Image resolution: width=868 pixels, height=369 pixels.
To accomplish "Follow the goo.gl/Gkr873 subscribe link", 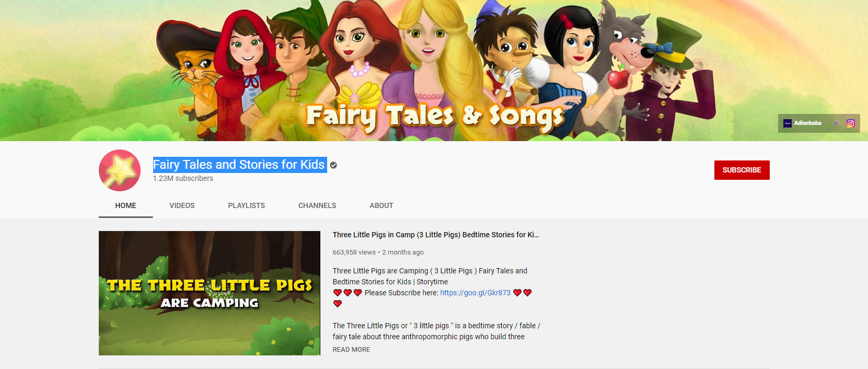I will [x=476, y=293].
